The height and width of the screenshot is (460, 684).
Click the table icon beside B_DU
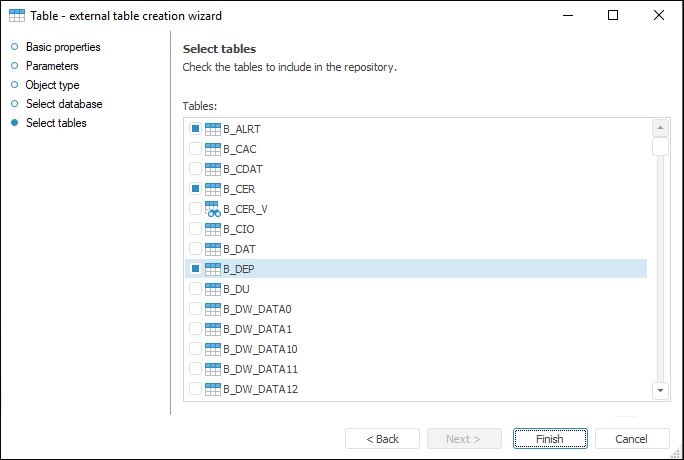click(x=212, y=289)
